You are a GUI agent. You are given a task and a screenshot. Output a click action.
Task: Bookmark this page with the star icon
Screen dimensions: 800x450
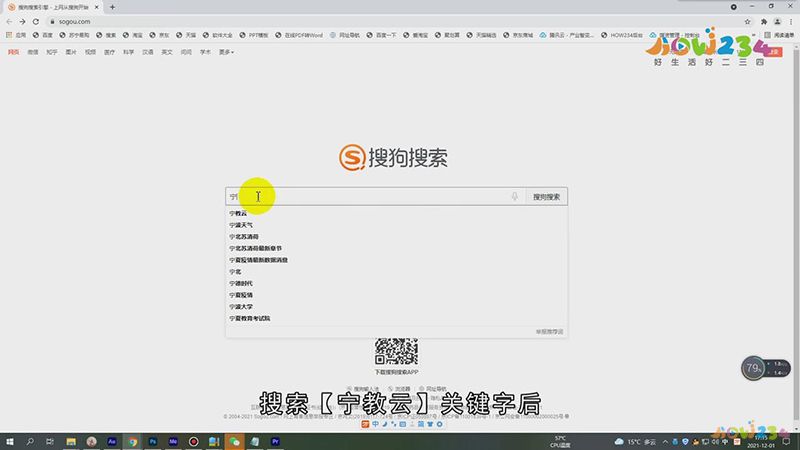747,21
